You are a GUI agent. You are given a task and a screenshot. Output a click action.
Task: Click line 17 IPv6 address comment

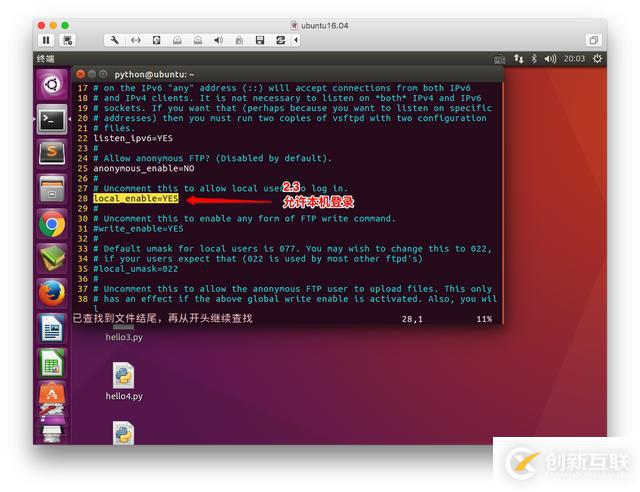pos(282,88)
